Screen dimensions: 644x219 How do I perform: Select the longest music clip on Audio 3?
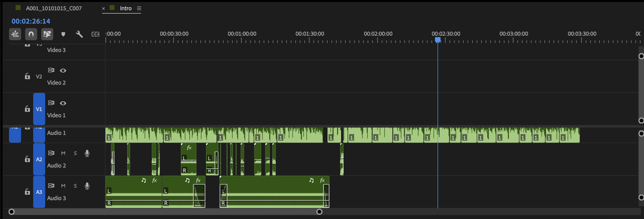click(x=274, y=192)
